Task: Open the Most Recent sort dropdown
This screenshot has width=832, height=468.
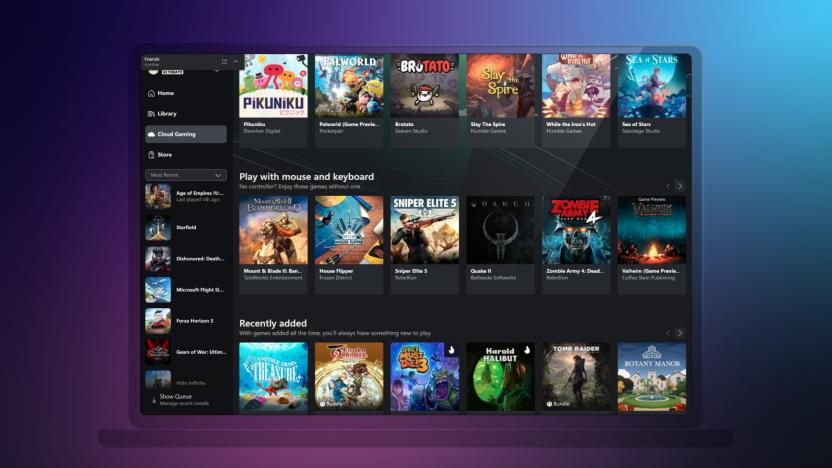Action: click(x=185, y=175)
